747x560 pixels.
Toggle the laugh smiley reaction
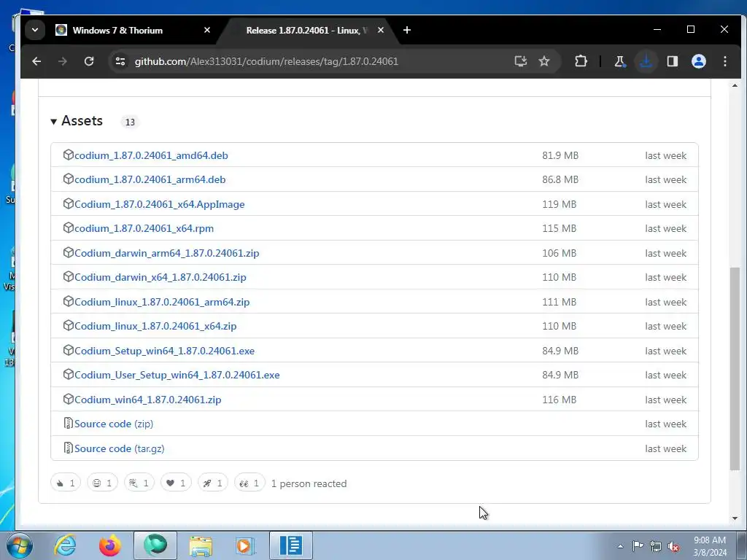(x=102, y=483)
